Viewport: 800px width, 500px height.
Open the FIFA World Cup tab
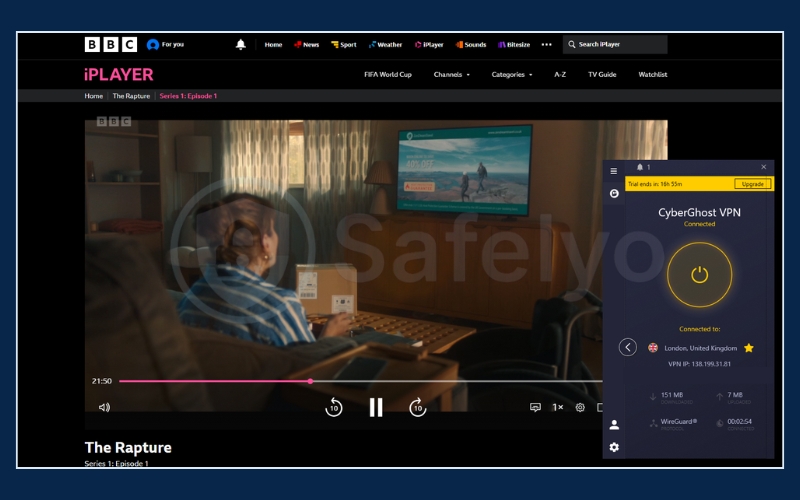[388, 74]
